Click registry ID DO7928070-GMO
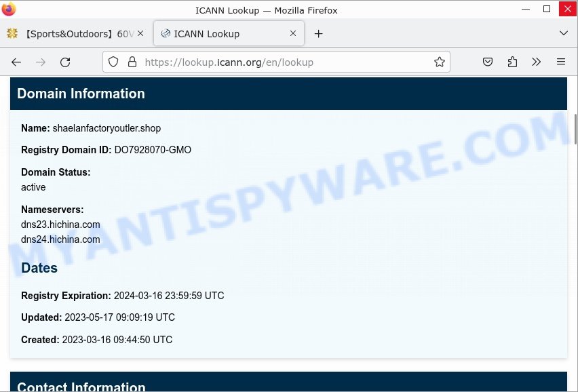Viewport: 578px width, 392px height. 153,150
